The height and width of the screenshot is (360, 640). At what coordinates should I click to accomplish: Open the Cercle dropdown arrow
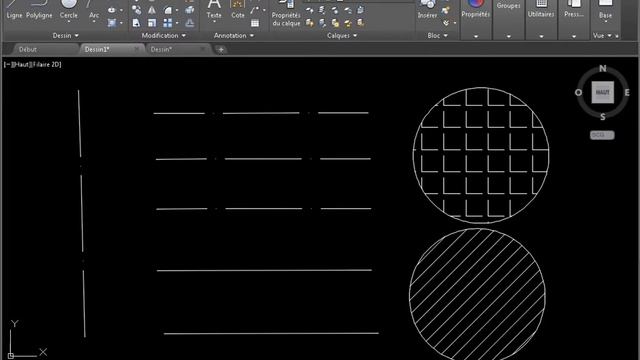coord(69,22)
